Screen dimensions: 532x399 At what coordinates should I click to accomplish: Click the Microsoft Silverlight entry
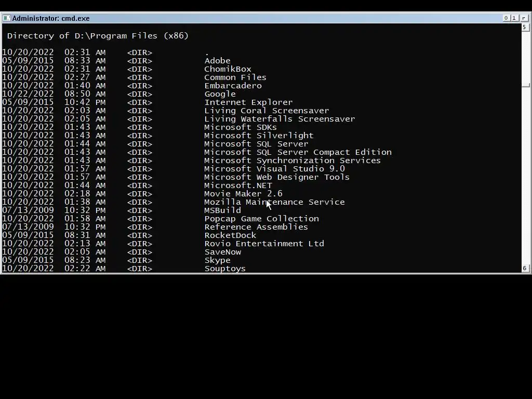259,136
